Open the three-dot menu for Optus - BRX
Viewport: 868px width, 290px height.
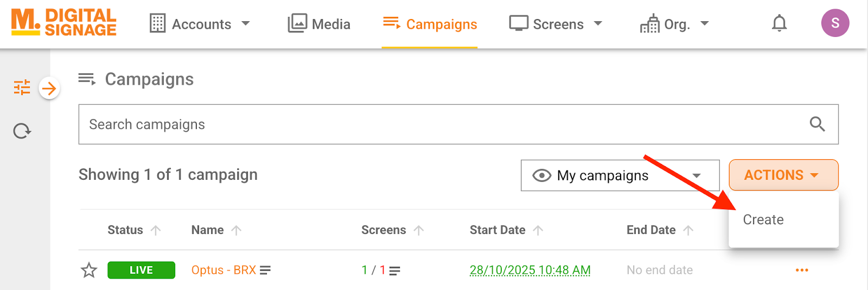pos(802,270)
